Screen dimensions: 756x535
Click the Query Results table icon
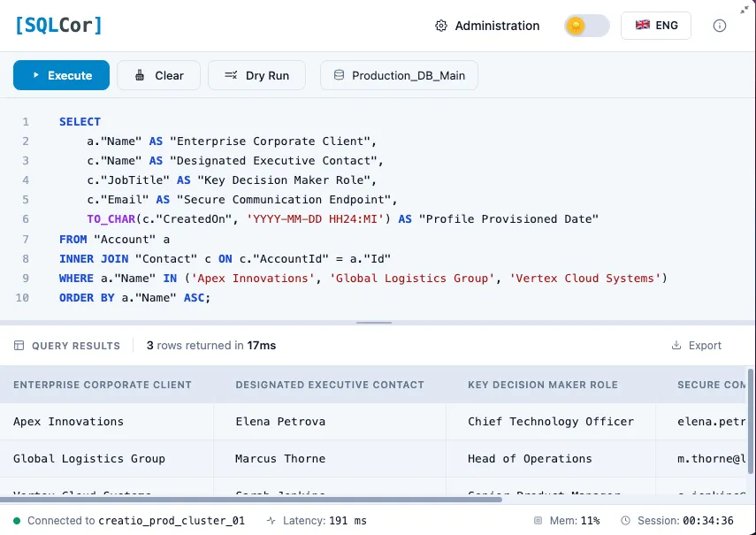click(x=19, y=346)
